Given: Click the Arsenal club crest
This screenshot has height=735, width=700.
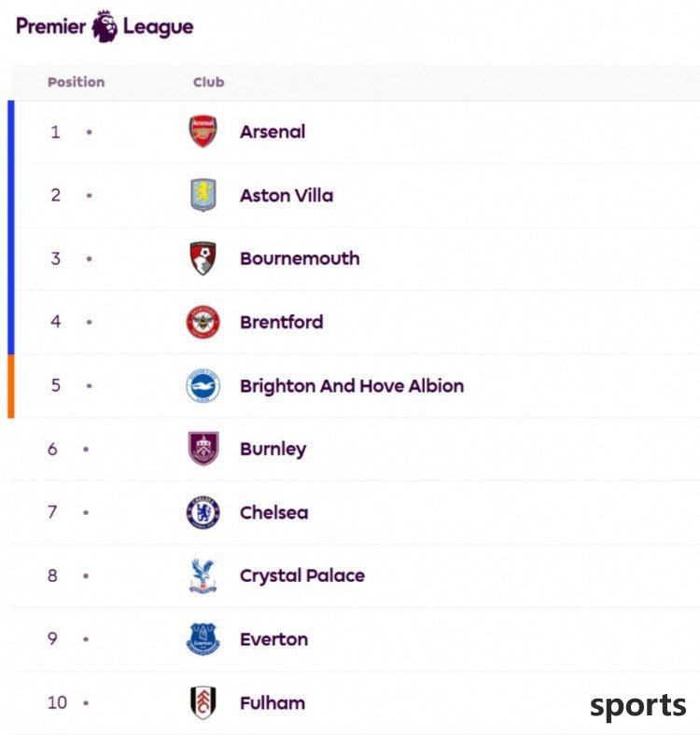Looking at the screenshot, I should [203, 132].
